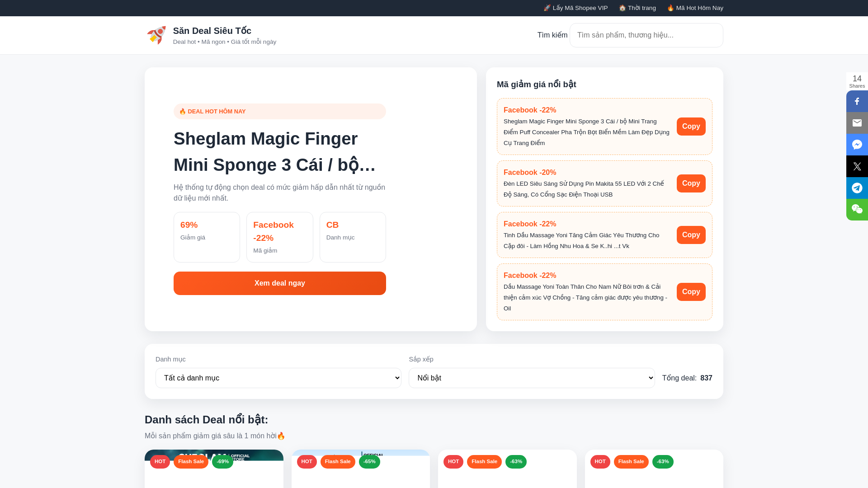Open 'Mã Hot Hôm Nay' menu item
The image size is (868, 488).
[695, 8]
